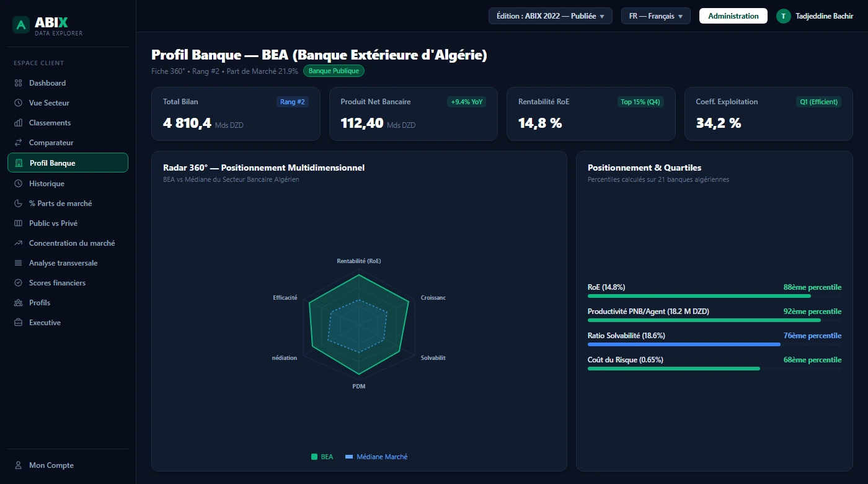This screenshot has height=484, width=868.
Task: Open Tadjeddine Bachir user menu
Action: (815, 16)
